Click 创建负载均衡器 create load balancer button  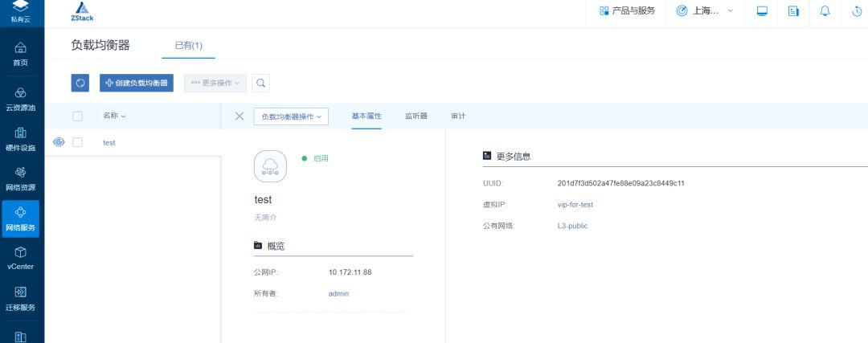tap(136, 83)
